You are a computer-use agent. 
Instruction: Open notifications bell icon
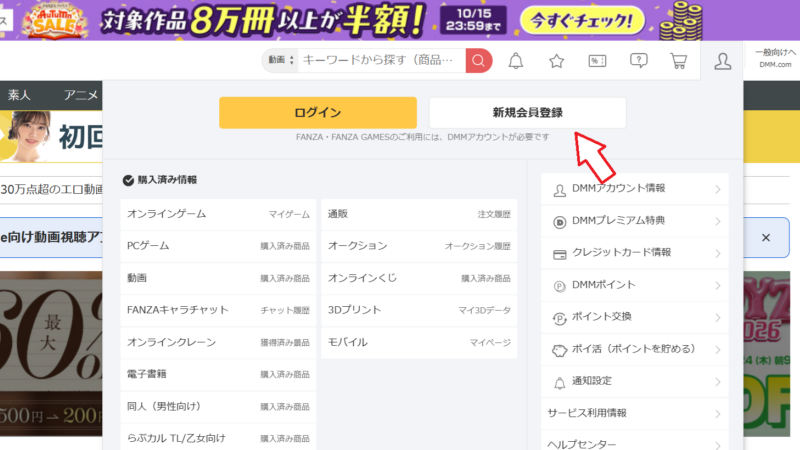(x=516, y=61)
